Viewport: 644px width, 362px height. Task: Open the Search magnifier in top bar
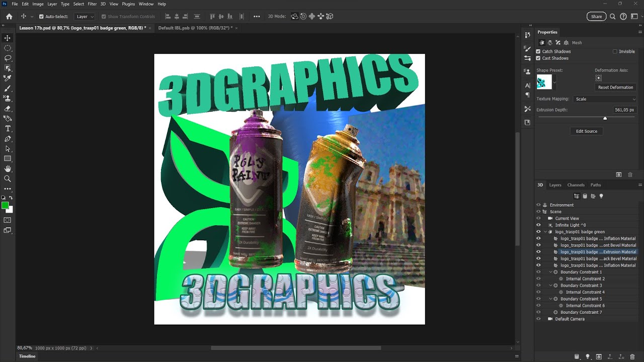[612, 17]
